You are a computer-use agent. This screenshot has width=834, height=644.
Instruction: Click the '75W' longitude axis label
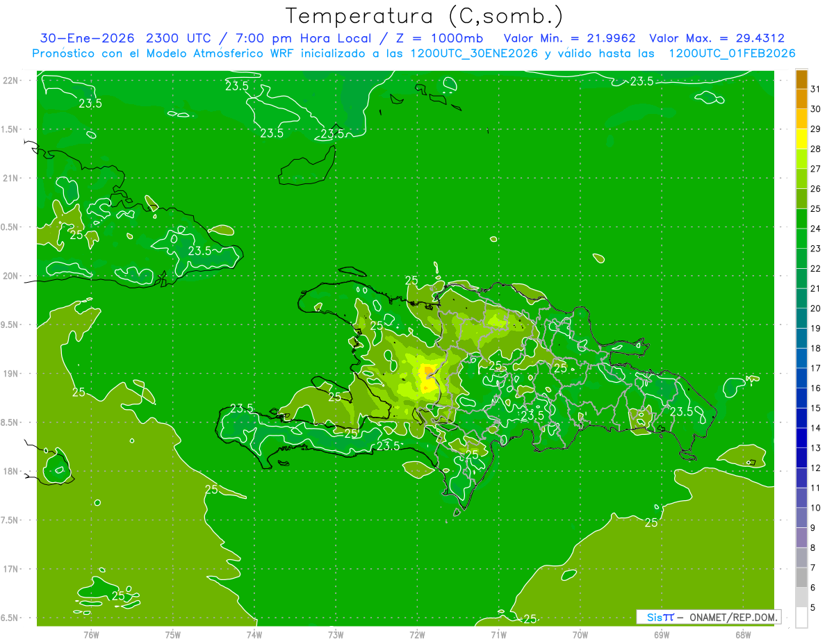(173, 634)
